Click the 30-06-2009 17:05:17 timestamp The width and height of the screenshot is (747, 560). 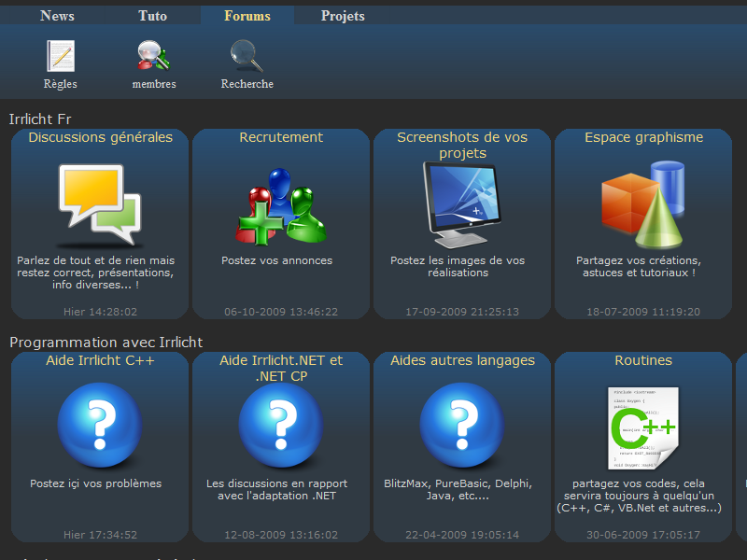point(643,535)
